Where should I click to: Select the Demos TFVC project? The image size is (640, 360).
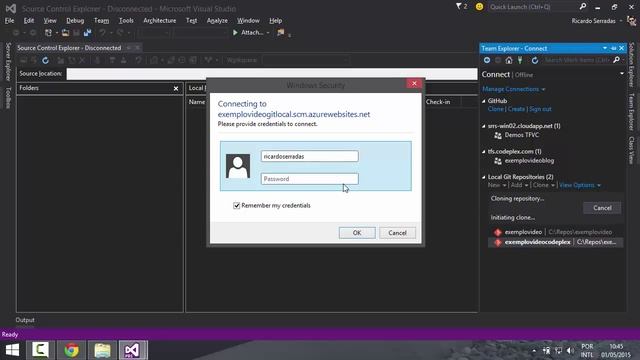(522, 135)
